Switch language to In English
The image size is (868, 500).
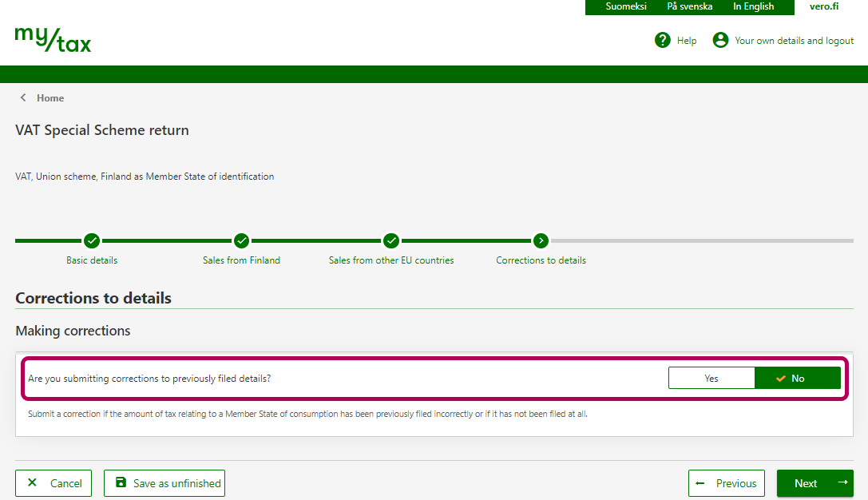753,6
